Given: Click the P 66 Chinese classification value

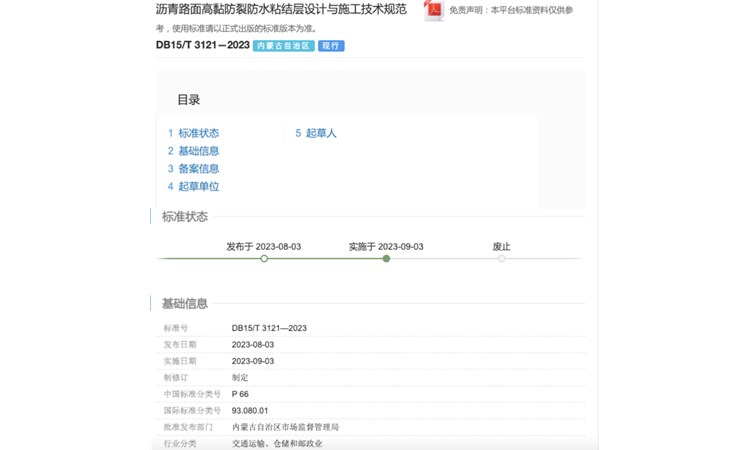Looking at the screenshot, I should pos(240,394).
